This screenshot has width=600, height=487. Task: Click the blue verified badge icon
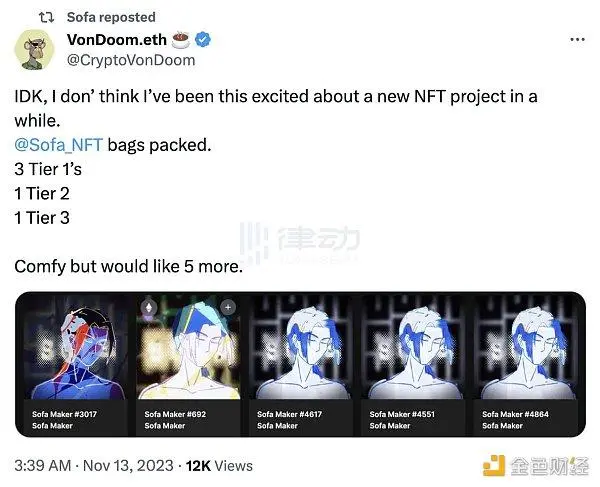click(x=203, y=39)
